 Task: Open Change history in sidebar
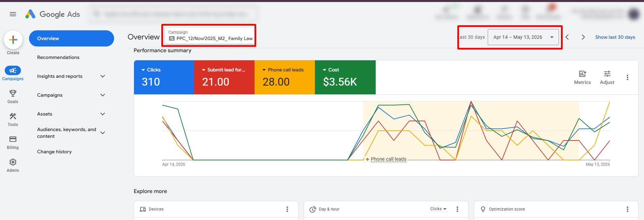click(54, 152)
